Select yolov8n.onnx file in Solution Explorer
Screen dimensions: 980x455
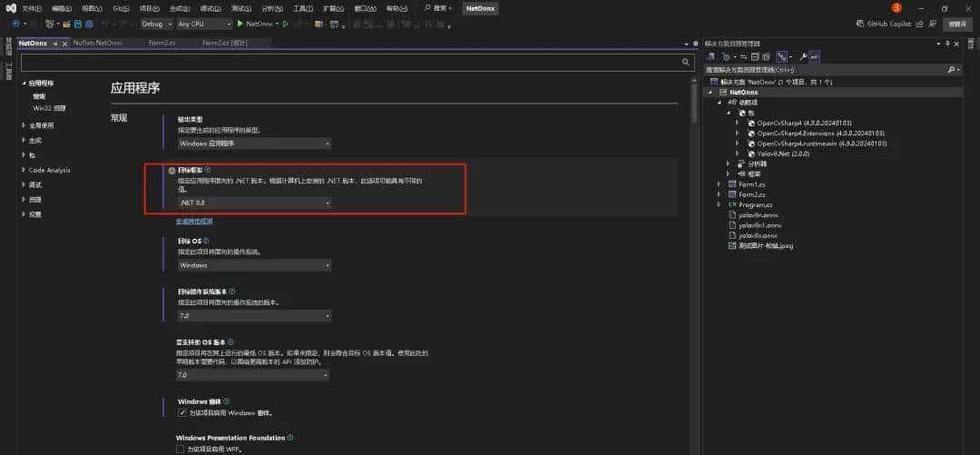(x=758, y=214)
